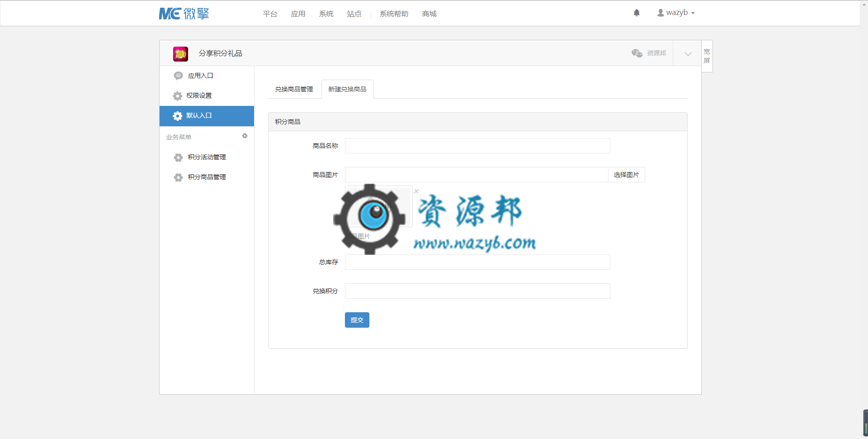Switch to the 新建兑换商品 tab

(x=347, y=89)
